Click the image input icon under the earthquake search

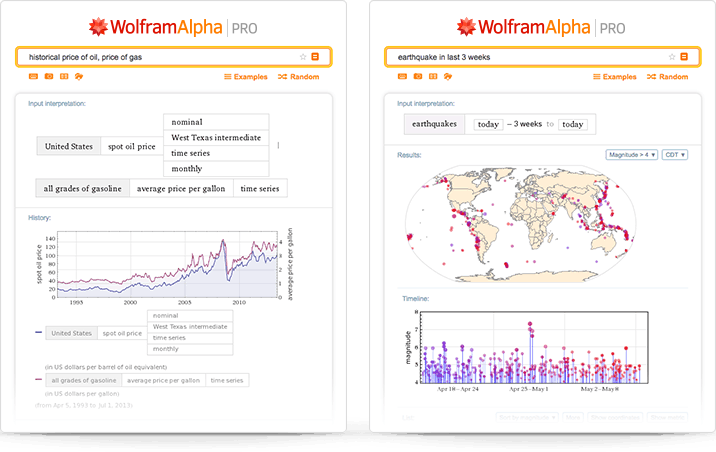[418, 76]
